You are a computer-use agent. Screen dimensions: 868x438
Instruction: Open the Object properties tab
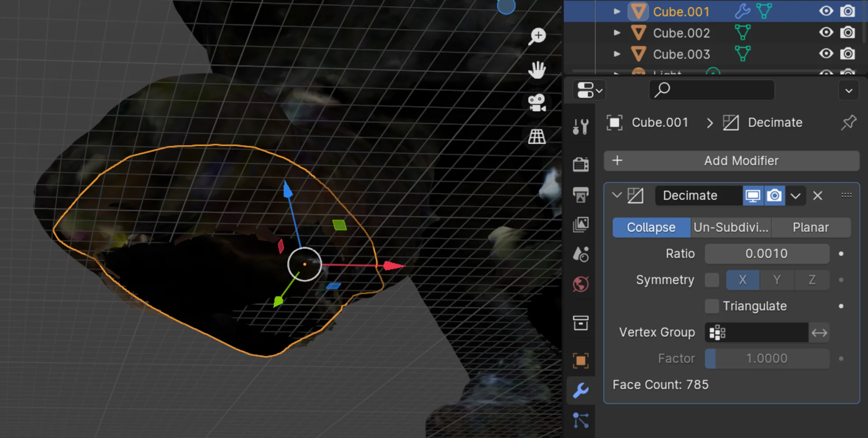[580, 360]
